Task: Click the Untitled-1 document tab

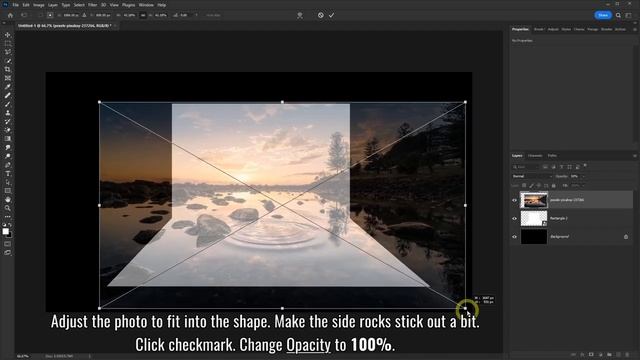Action: point(64,26)
